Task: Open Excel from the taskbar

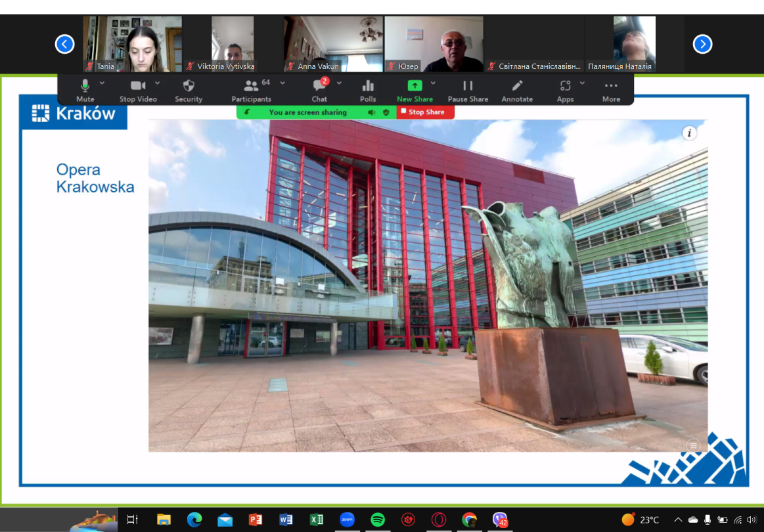Action: [316, 520]
